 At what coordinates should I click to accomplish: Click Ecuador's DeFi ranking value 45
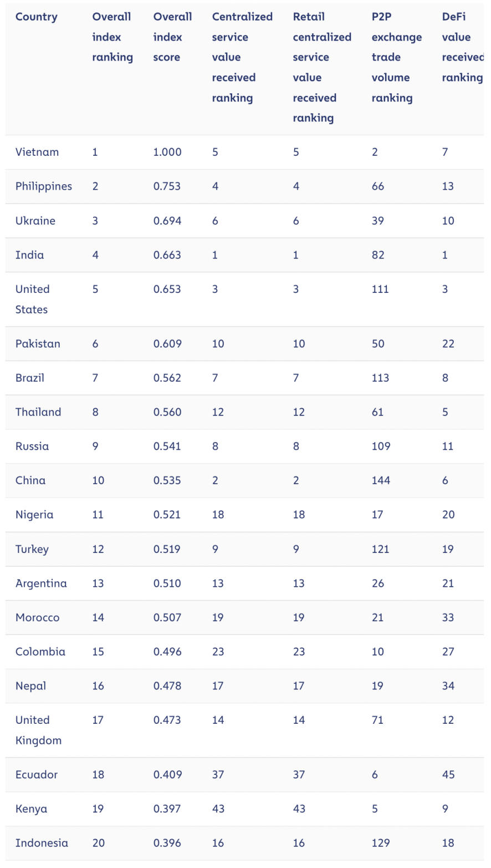(448, 775)
